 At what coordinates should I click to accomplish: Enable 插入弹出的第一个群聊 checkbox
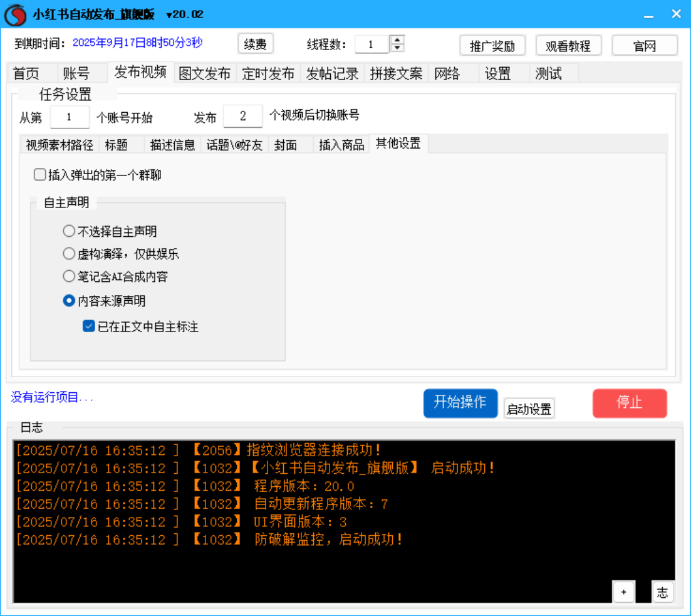tap(40, 175)
